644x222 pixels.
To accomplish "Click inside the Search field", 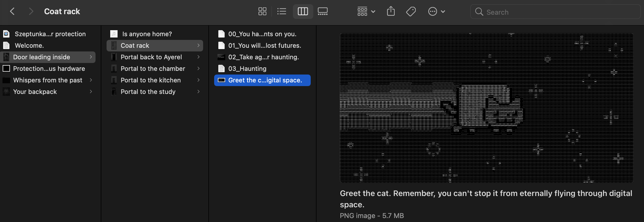I will click(x=559, y=12).
